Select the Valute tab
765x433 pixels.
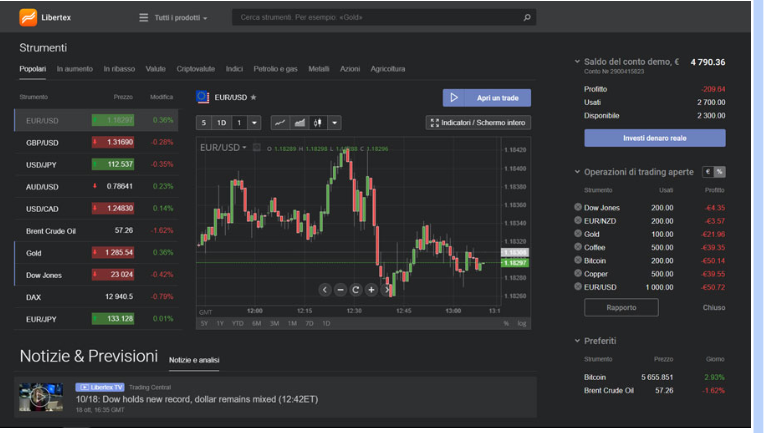tap(156, 69)
